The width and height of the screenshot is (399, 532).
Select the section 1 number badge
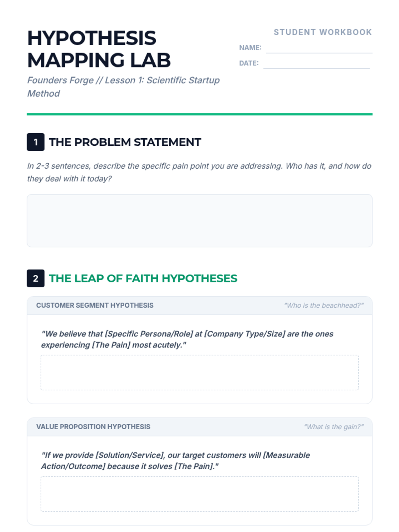click(x=36, y=142)
